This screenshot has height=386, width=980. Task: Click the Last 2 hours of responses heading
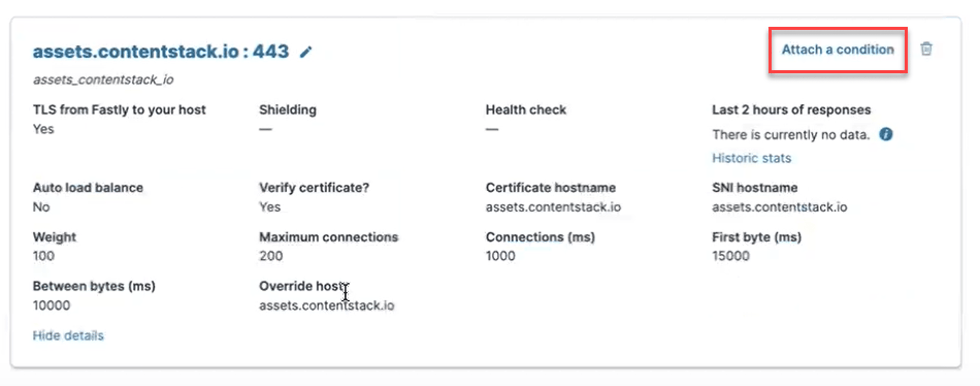[791, 110]
